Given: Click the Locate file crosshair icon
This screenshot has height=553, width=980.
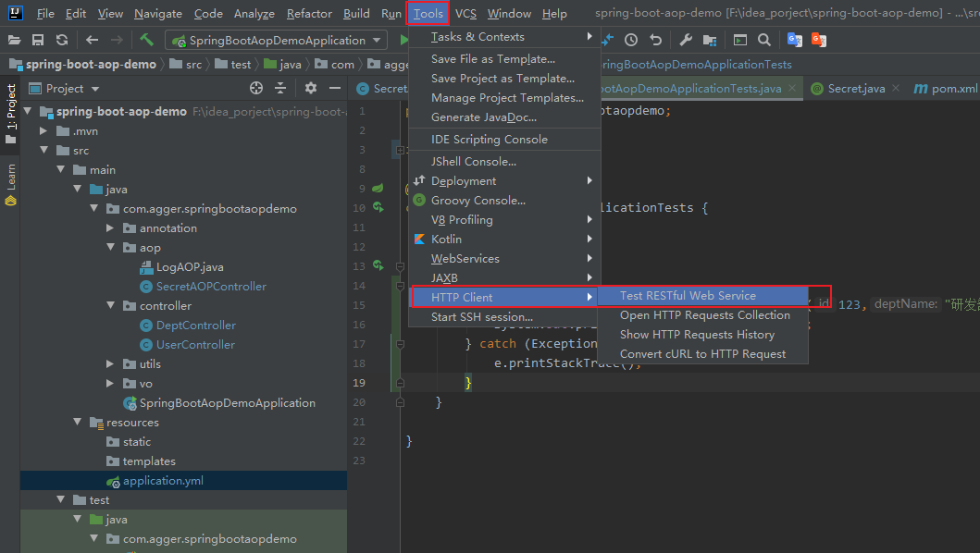Looking at the screenshot, I should [x=256, y=88].
